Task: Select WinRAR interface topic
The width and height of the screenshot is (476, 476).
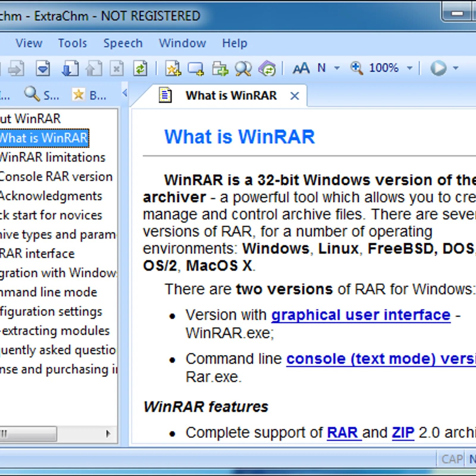Action: point(37,254)
